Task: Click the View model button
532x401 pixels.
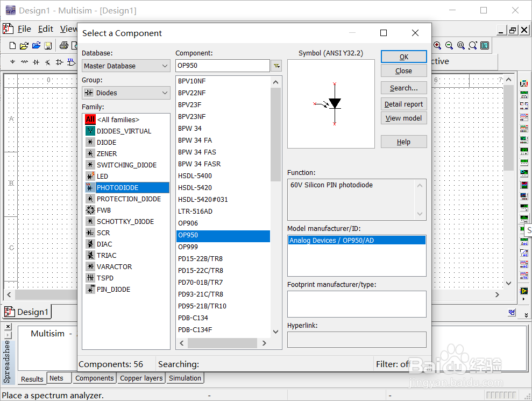Action: [404, 118]
